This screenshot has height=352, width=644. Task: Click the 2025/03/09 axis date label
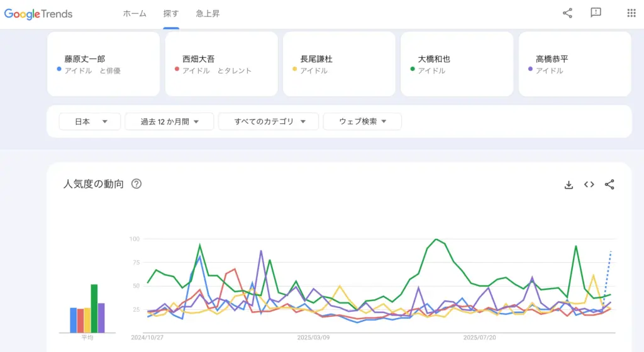click(313, 338)
